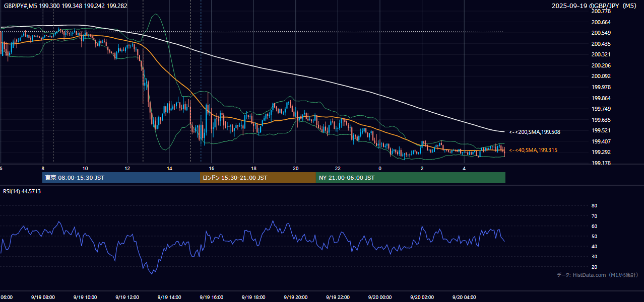Screen dimensions: 644x302
Task: Click the RSI scale value 70
Action: [x=594, y=216]
